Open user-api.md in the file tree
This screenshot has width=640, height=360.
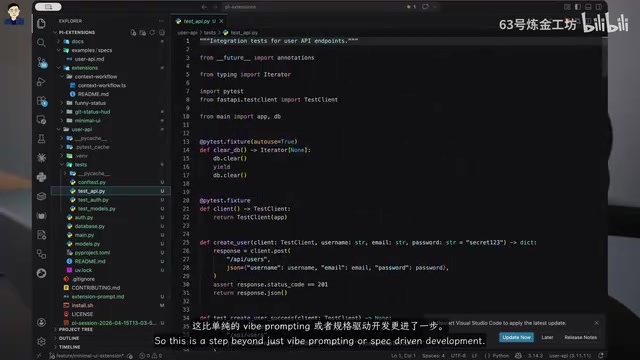(x=110, y=59)
